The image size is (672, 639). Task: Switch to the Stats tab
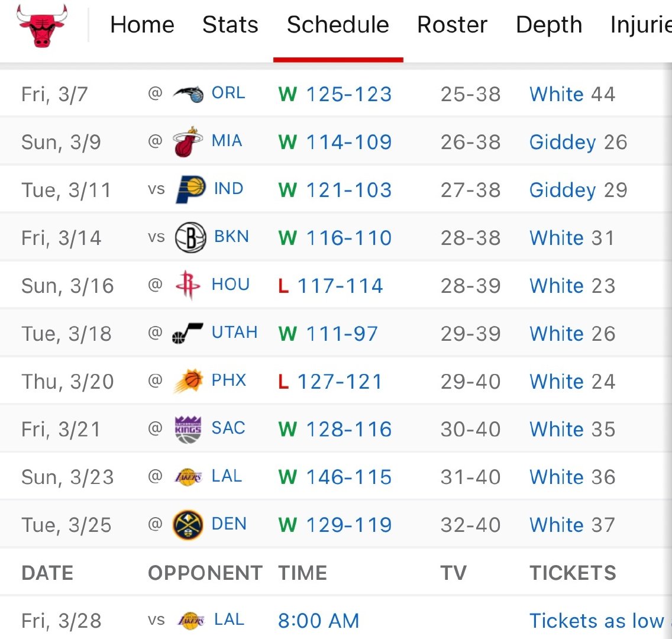(x=230, y=24)
